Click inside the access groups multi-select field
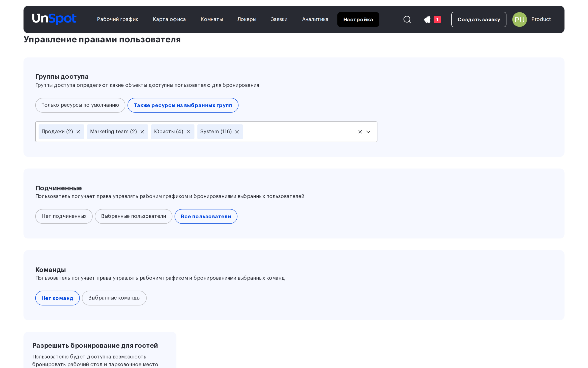Viewport: 588px width, 368px height. [x=206, y=132]
